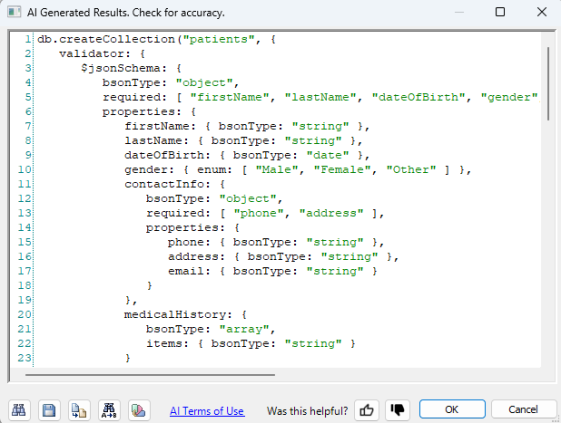The height and width of the screenshot is (423, 561).
Task: Click the "Male" enum value
Action: [x=277, y=170]
